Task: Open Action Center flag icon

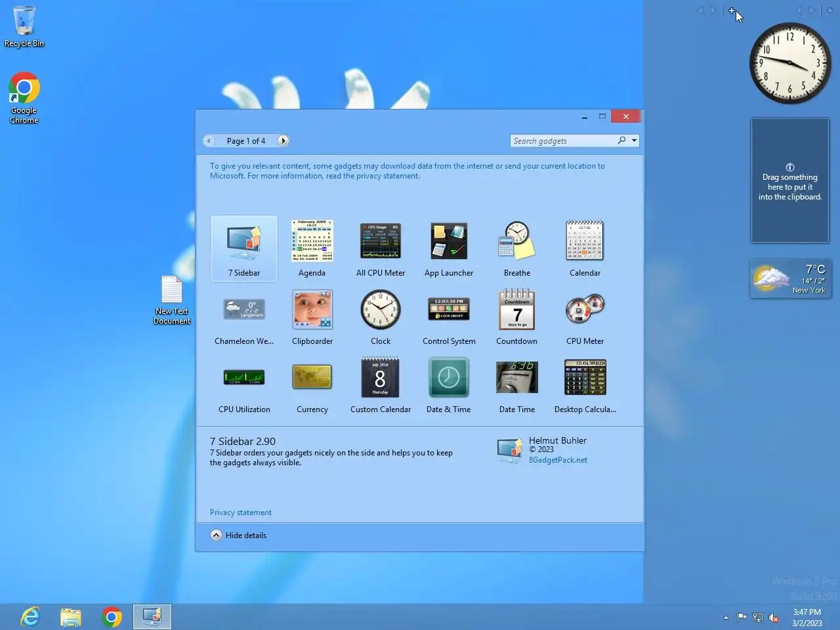Action: pyautogui.click(x=742, y=617)
